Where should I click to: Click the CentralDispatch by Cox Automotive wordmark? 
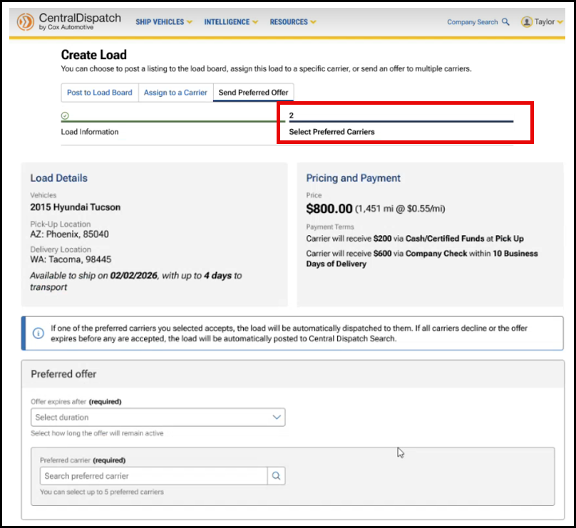(x=80, y=21)
